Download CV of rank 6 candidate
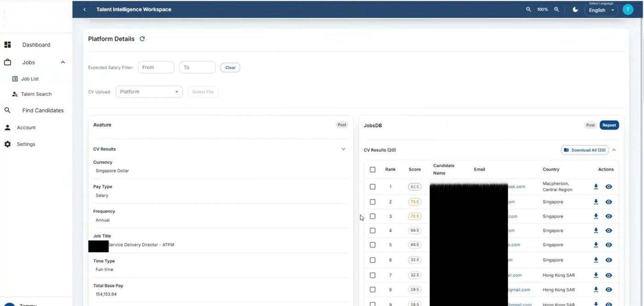This screenshot has height=306, width=644. [596, 260]
